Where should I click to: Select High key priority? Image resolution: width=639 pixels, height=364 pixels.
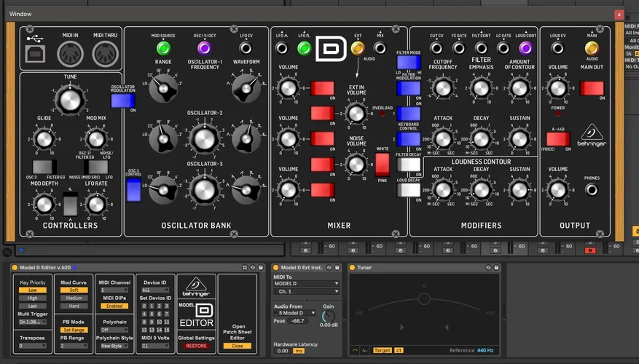pyautogui.click(x=33, y=298)
